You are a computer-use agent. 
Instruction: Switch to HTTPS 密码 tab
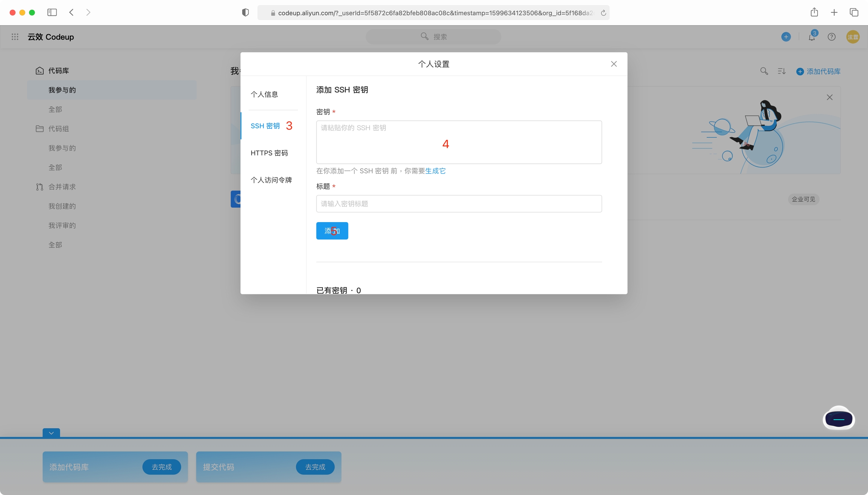(269, 153)
